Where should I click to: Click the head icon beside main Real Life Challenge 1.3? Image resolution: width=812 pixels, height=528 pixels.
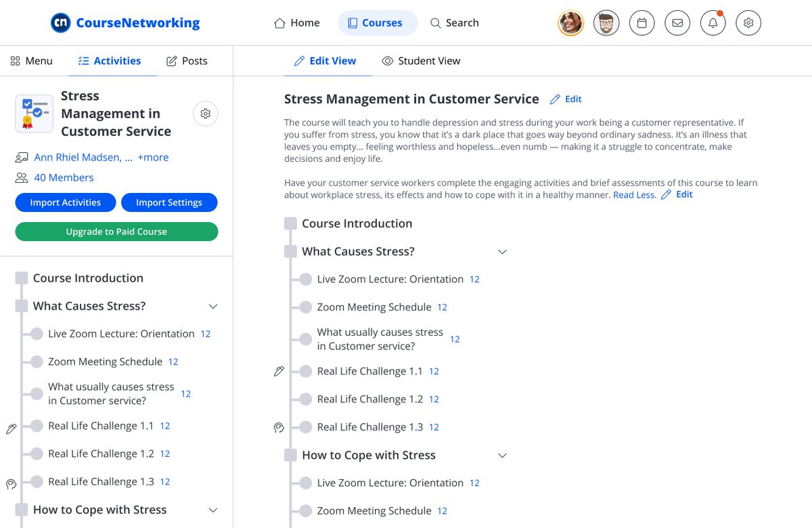(x=279, y=427)
